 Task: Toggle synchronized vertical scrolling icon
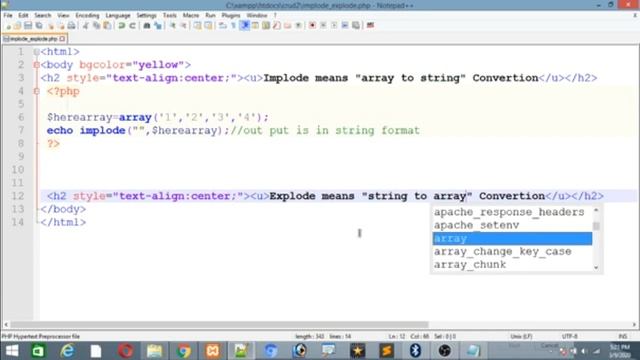[197, 26]
